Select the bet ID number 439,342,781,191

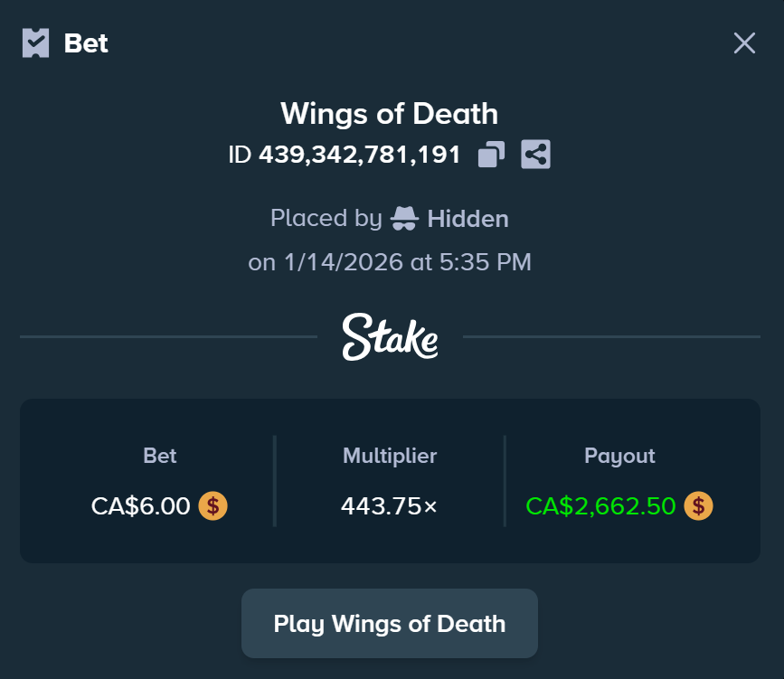pos(360,155)
